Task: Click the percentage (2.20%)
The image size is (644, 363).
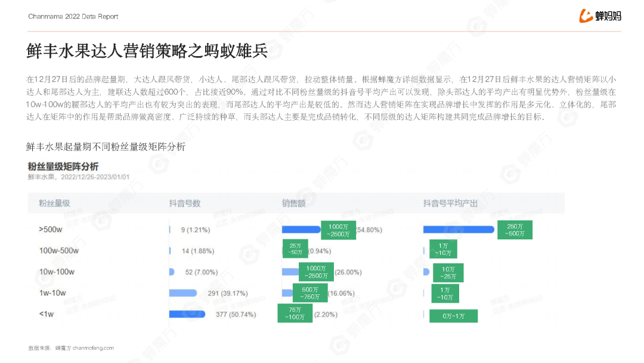Action: click(326, 315)
